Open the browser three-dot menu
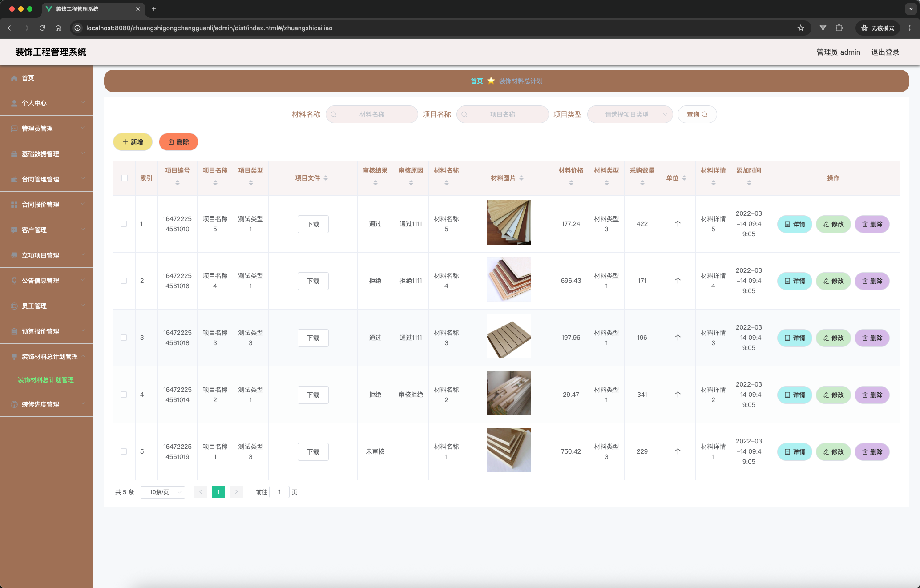The height and width of the screenshot is (588, 920). pyautogui.click(x=910, y=28)
